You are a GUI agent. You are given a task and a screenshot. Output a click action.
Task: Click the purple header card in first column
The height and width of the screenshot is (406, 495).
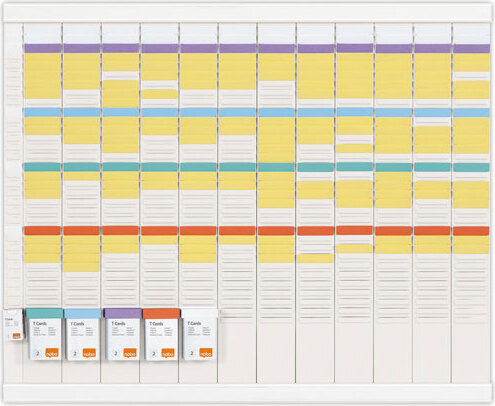pos(43,48)
